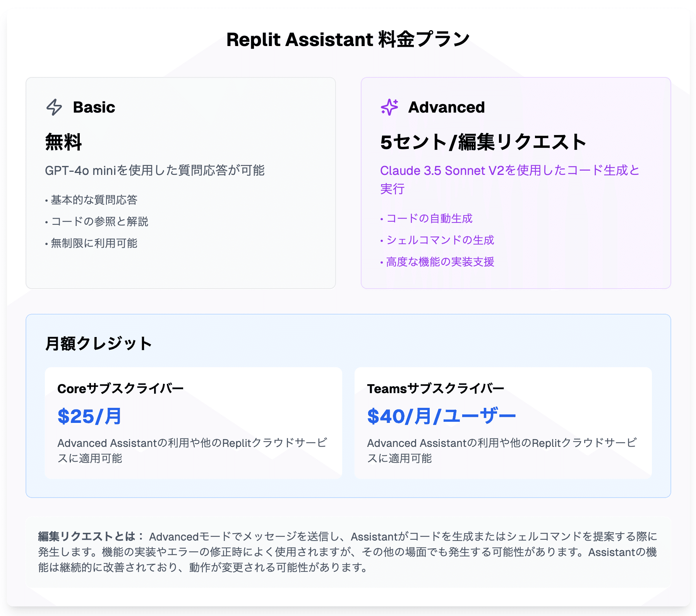The height and width of the screenshot is (616, 696).
Task: Select the Teamsサブスクライバー card title
Action: coord(435,388)
